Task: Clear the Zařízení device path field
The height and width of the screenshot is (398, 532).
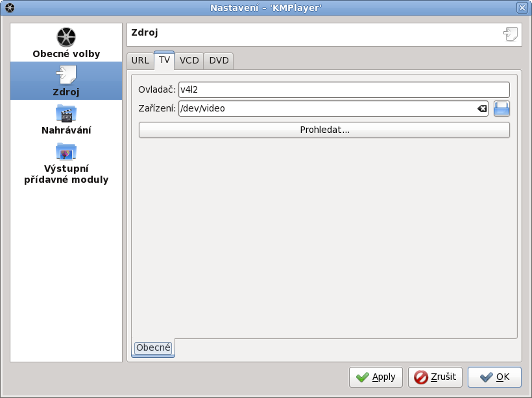Action: click(482, 109)
